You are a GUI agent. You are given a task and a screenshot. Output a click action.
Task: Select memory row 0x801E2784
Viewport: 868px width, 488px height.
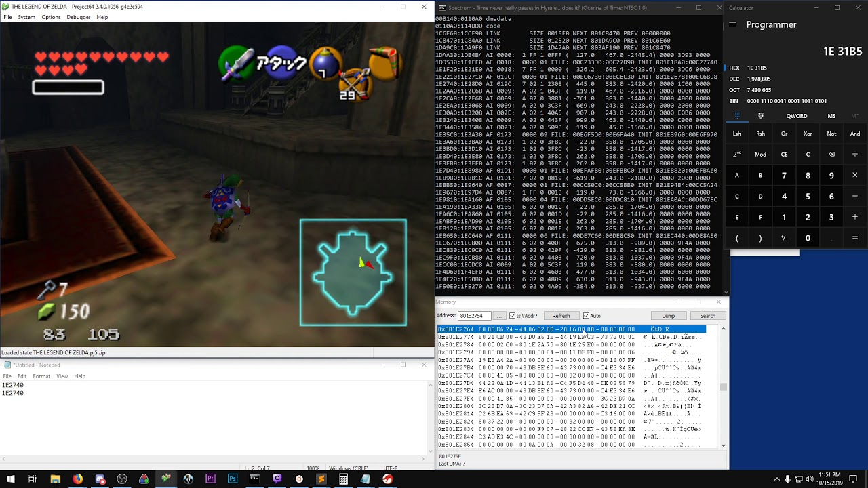571,344
